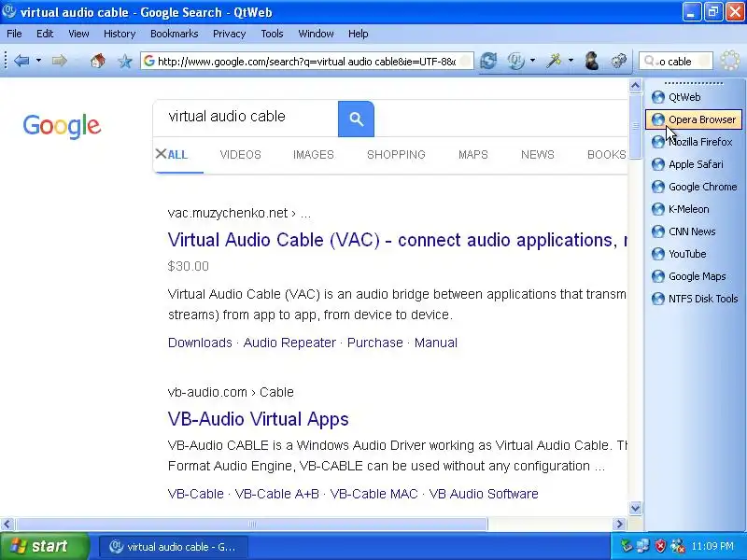Open the Tools menu
This screenshot has height=560, width=747.
pyautogui.click(x=272, y=34)
